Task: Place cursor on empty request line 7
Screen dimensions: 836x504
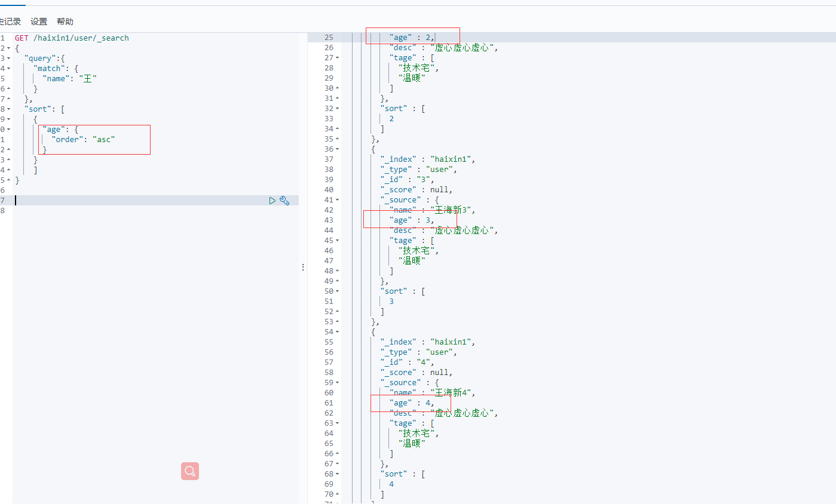Action: coord(155,201)
